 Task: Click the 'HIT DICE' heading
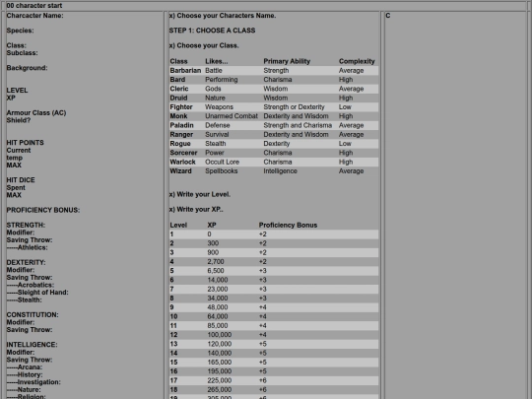point(21,180)
